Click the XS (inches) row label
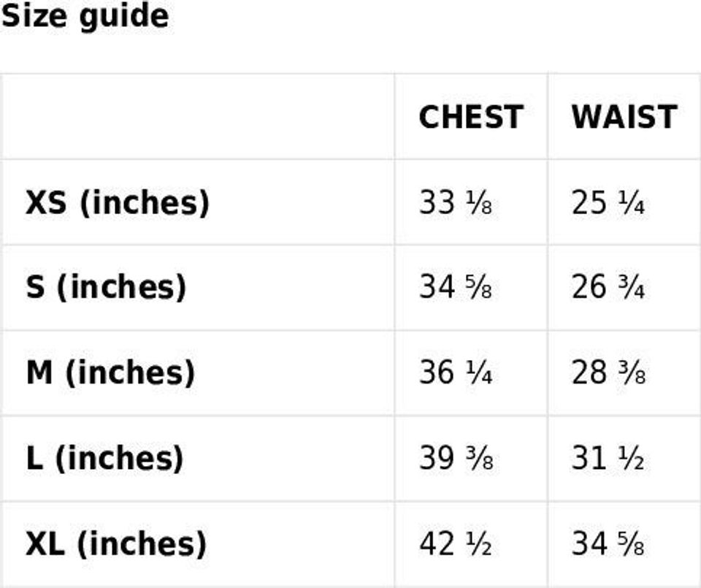Viewport: 701px width, 588px height. tap(118, 202)
